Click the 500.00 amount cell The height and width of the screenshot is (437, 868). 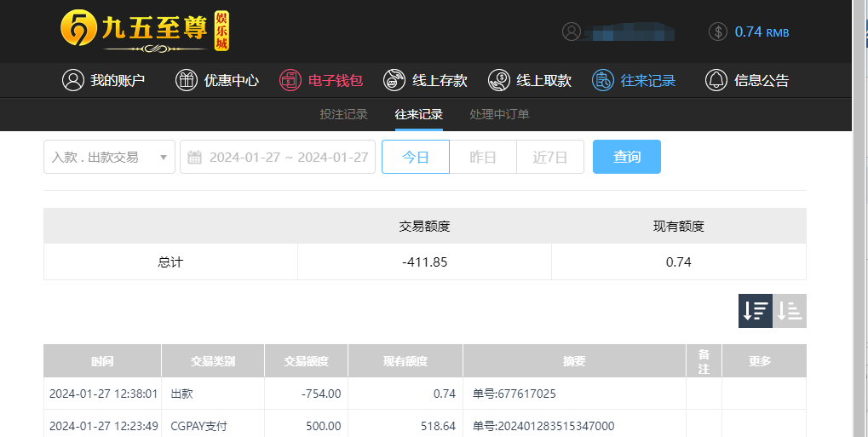pyautogui.click(x=306, y=426)
